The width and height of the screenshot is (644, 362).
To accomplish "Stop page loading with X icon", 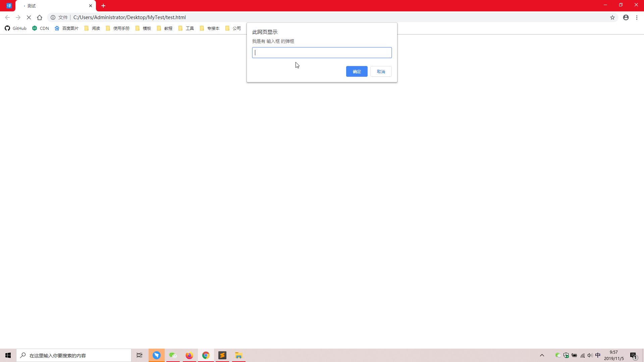I will click(x=29, y=17).
